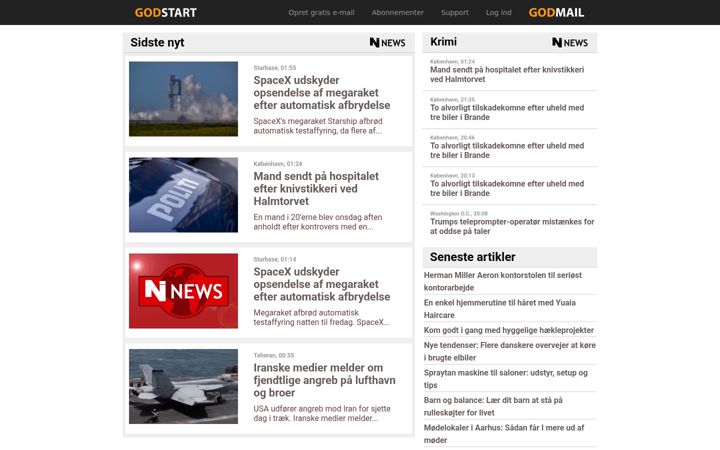Click the Krimi section heading
This screenshot has width=720, height=450.
click(x=443, y=42)
